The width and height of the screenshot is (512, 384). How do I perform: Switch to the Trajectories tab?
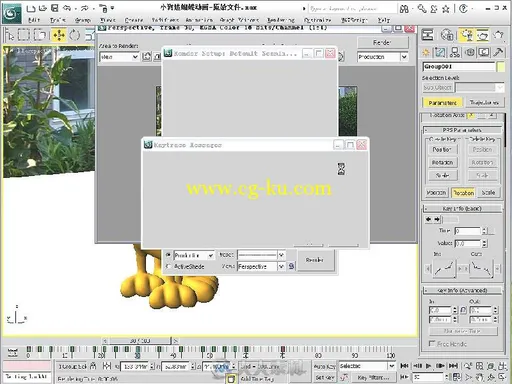point(484,102)
